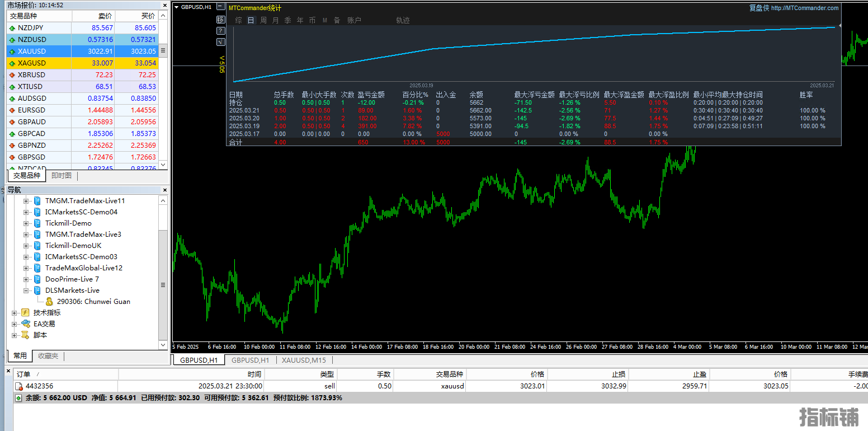The width and height of the screenshot is (868, 431).
Task: Click the 时间 column header in terminal
Action: (191, 374)
